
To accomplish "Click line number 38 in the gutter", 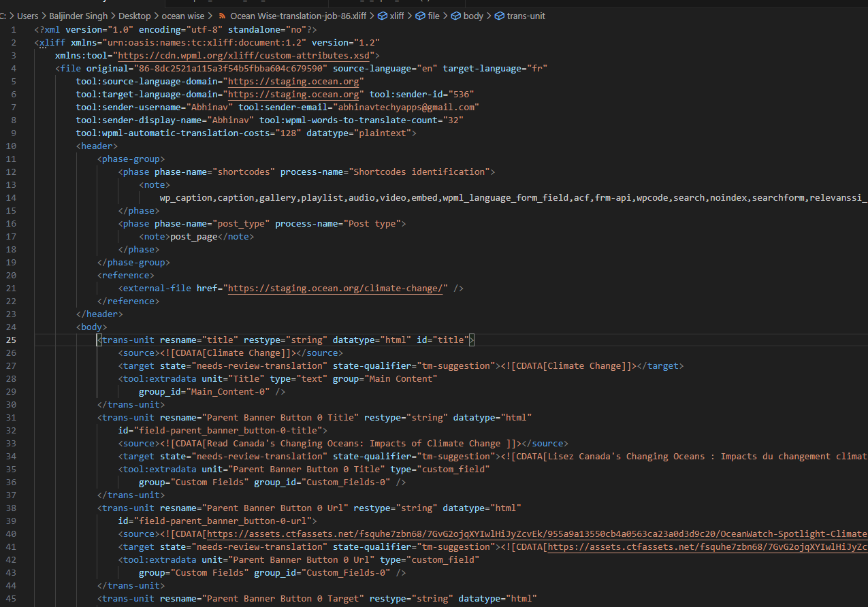I will (x=11, y=508).
